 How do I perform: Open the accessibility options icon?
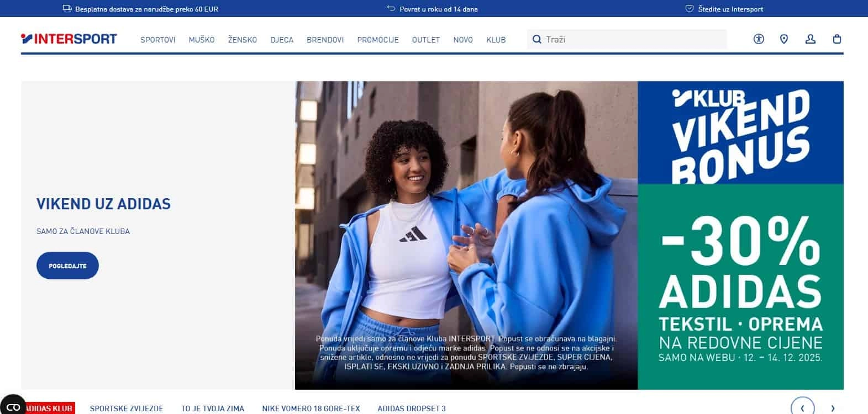[x=759, y=39]
